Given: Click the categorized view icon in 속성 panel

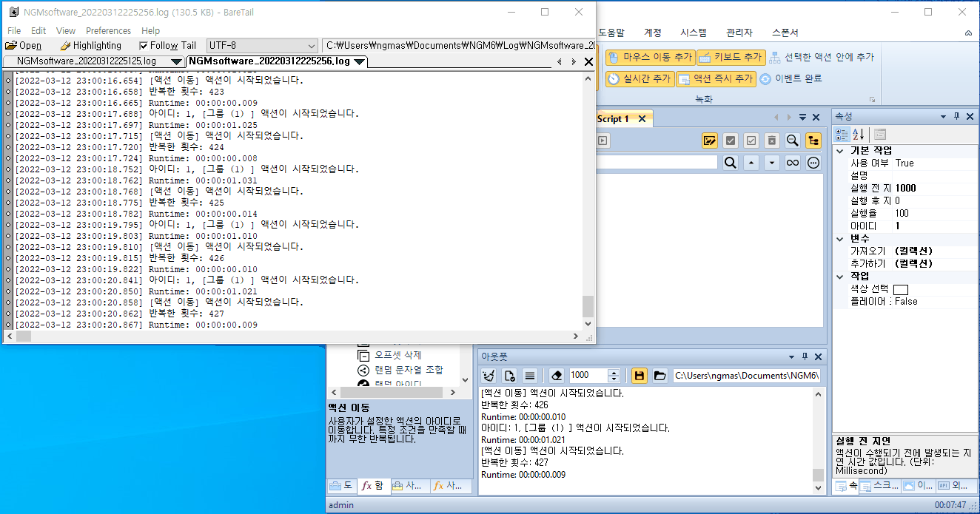Looking at the screenshot, I should [842, 135].
